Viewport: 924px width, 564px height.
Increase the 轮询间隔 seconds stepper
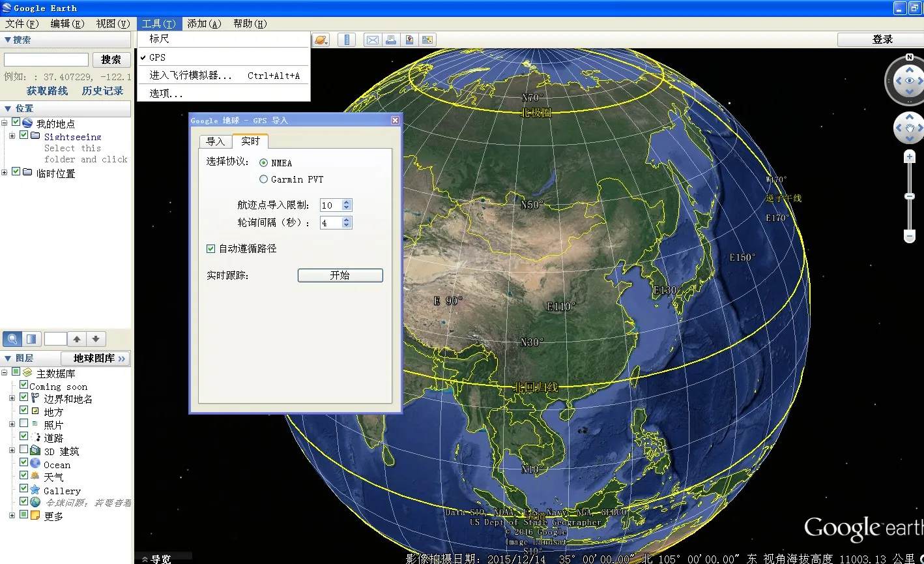pyautogui.click(x=347, y=220)
